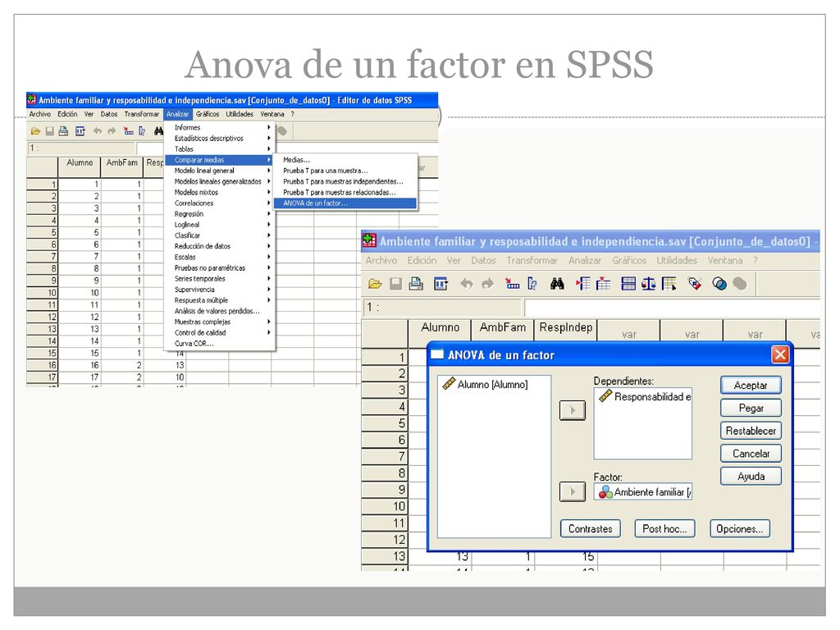Expand the Correlaciones submenu
The image size is (840, 630).
pos(220,203)
